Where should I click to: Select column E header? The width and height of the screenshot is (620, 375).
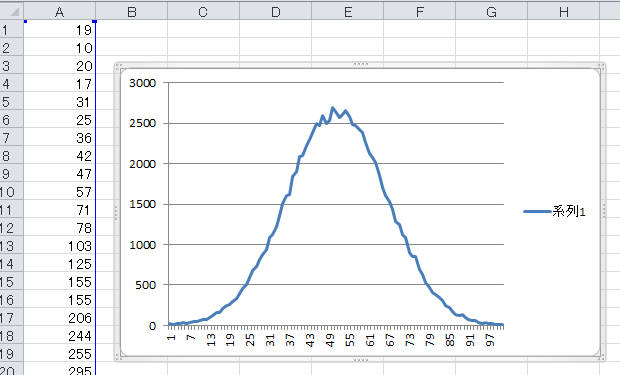pos(347,12)
